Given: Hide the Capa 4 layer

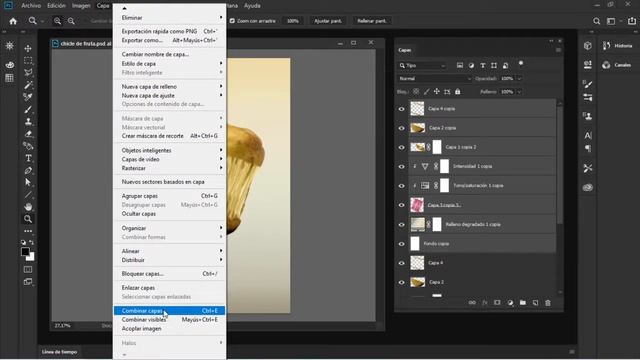Looking at the screenshot, I should click(x=401, y=263).
